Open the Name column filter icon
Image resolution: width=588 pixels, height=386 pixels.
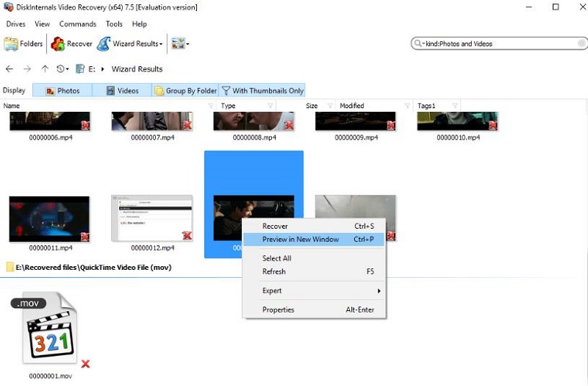click(x=211, y=106)
